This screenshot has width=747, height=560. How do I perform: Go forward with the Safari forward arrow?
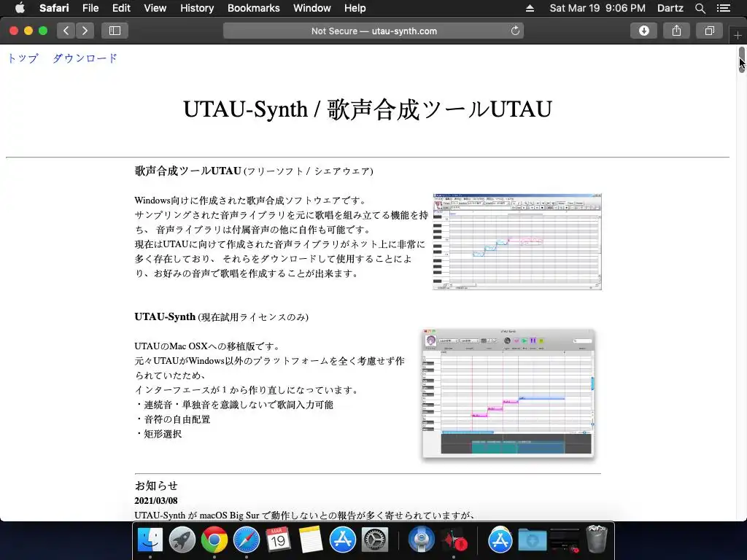(x=85, y=31)
